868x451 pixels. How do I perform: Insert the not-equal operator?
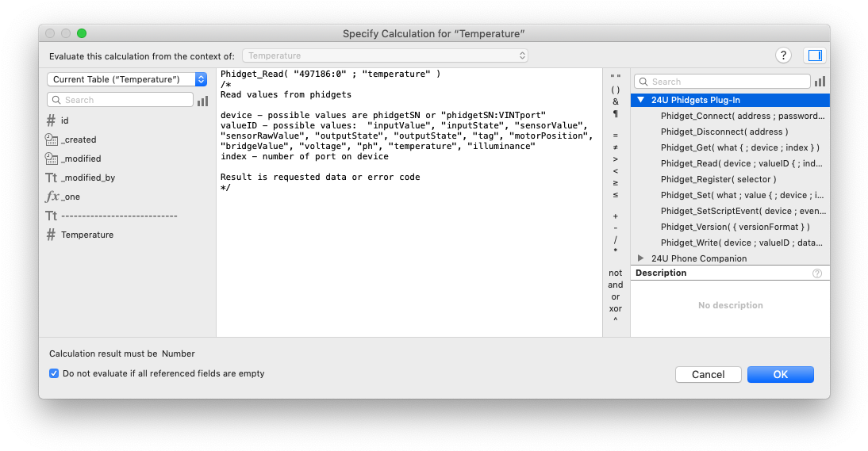click(616, 147)
